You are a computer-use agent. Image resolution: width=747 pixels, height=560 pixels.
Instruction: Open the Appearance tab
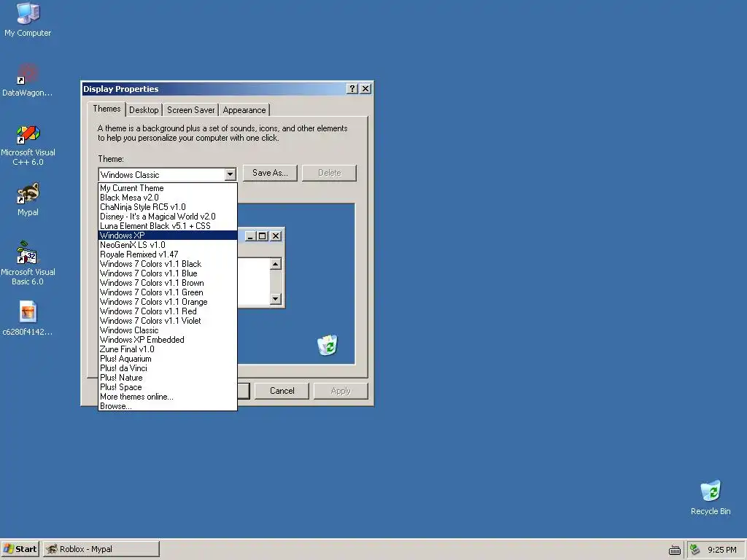coord(244,110)
